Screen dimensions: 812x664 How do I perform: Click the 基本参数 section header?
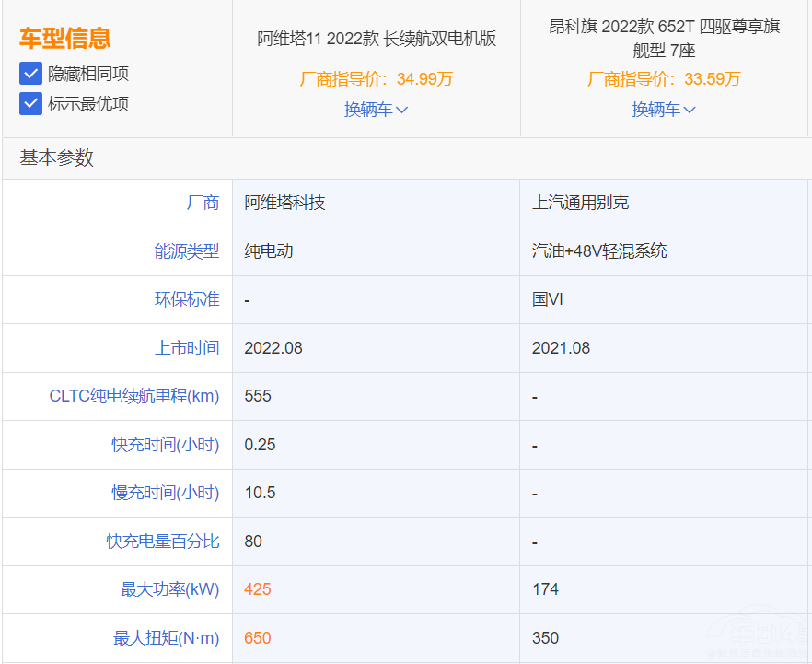(57, 158)
